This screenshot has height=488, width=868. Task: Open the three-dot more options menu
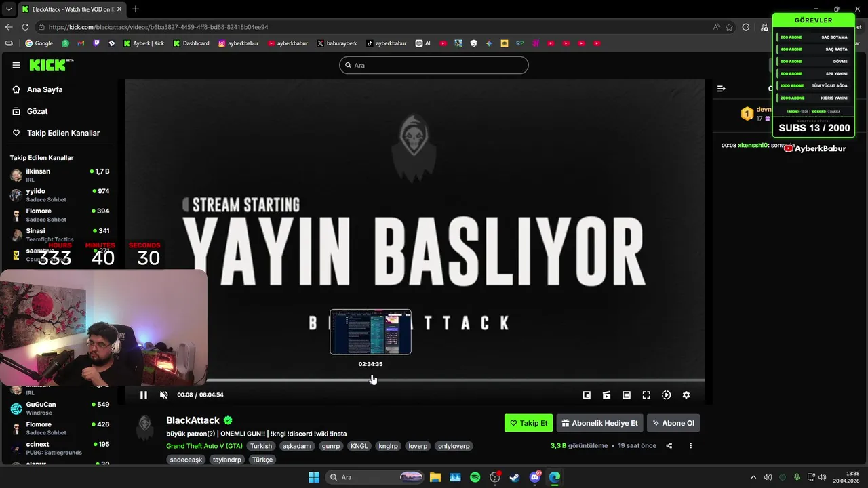tap(690, 446)
